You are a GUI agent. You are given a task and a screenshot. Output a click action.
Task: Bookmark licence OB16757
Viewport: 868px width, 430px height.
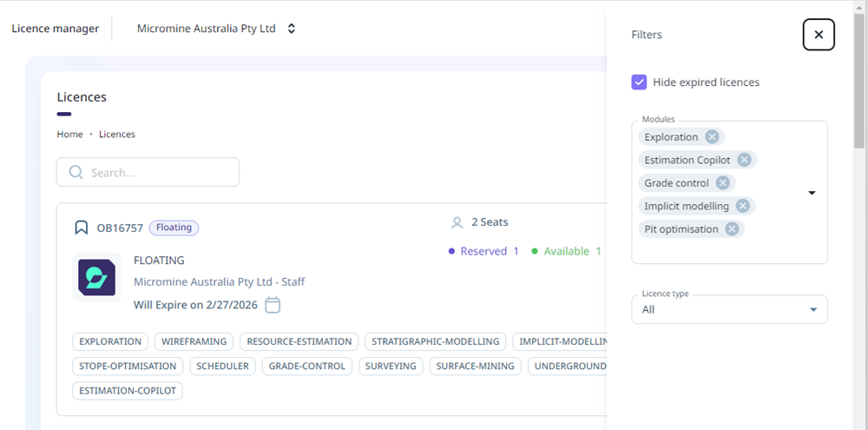(x=81, y=228)
